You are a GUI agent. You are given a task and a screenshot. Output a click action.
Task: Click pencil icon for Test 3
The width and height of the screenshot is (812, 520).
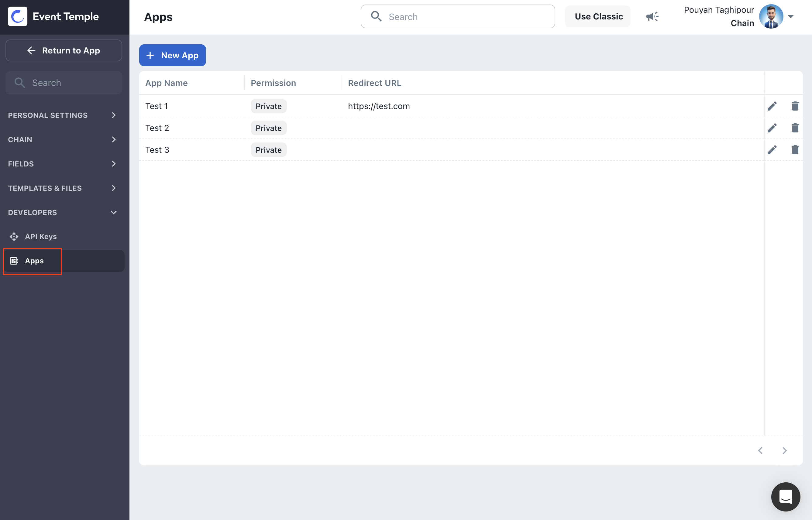tap(772, 150)
